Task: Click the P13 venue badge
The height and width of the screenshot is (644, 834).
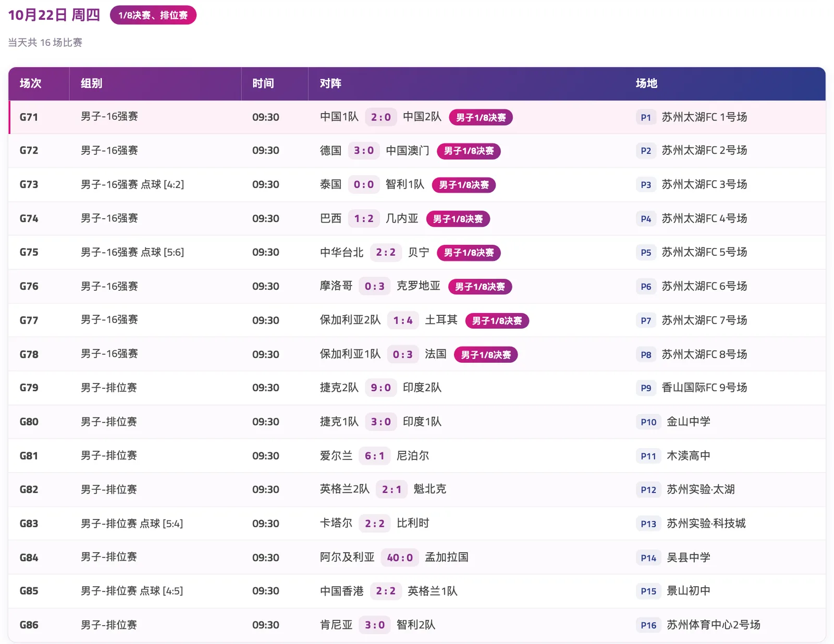Action: point(648,523)
